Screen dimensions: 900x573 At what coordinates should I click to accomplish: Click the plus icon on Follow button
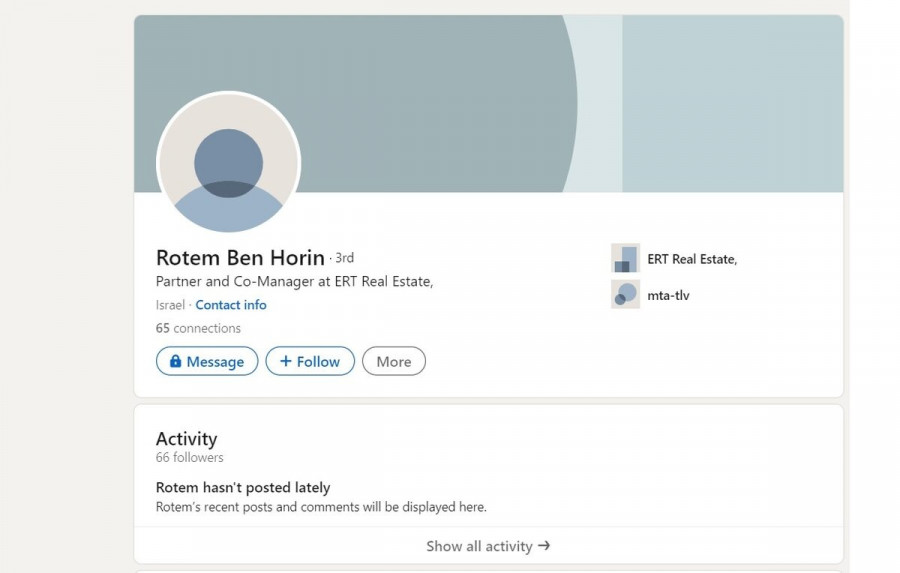click(x=285, y=361)
